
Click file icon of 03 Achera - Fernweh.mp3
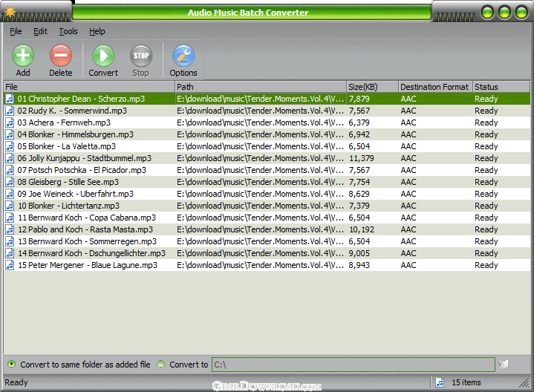10,122
